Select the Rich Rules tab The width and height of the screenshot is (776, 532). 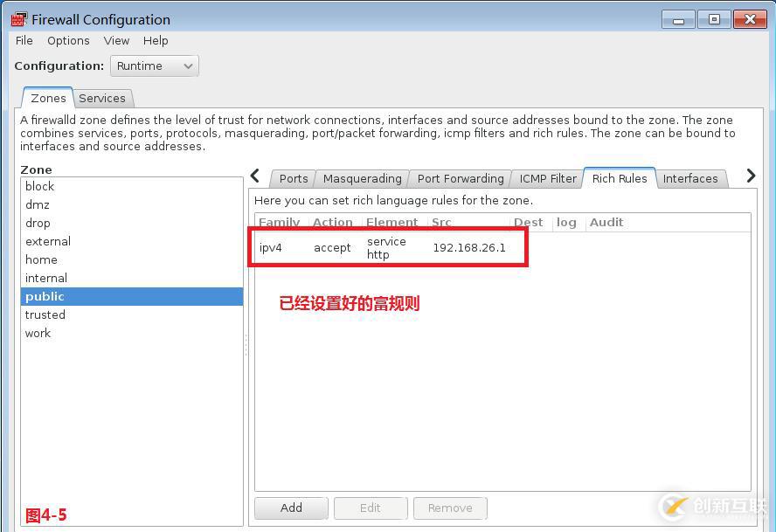(620, 178)
